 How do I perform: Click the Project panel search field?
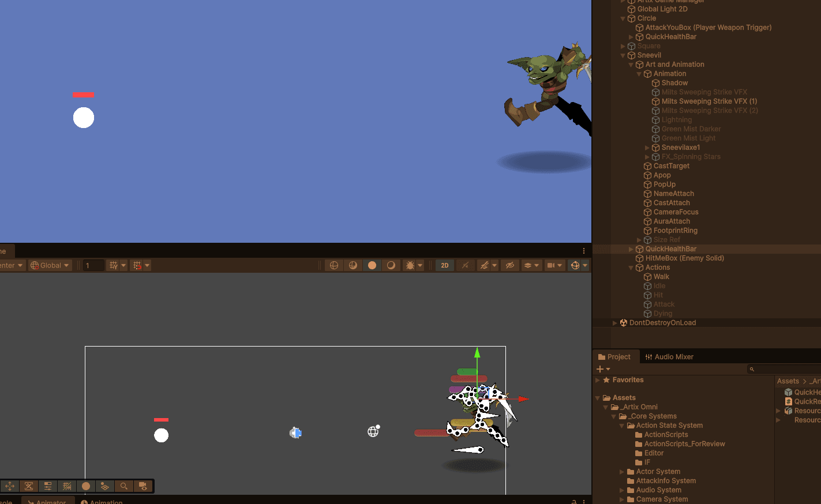point(785,369)
